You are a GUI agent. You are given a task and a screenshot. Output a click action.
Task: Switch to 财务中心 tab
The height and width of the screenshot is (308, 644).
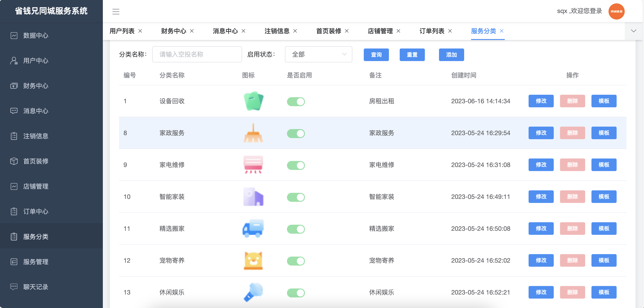pos(174,31)
